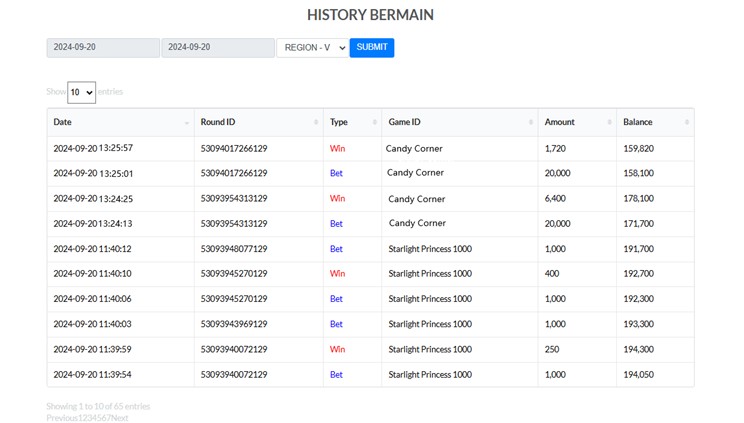Click amount value 1,720

pos(555,148)
